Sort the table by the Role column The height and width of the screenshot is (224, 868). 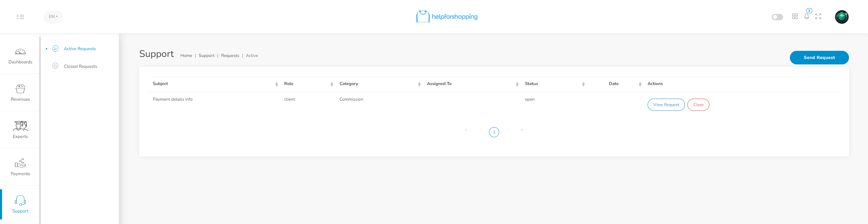308,84
